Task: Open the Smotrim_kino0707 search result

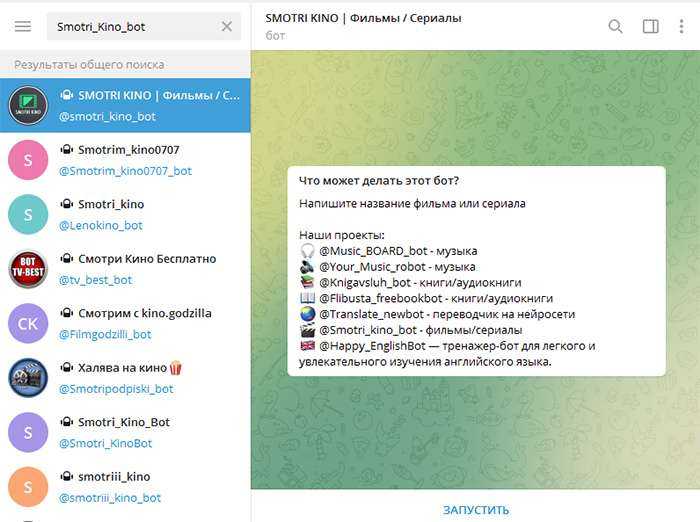Action: click(125, 160)
